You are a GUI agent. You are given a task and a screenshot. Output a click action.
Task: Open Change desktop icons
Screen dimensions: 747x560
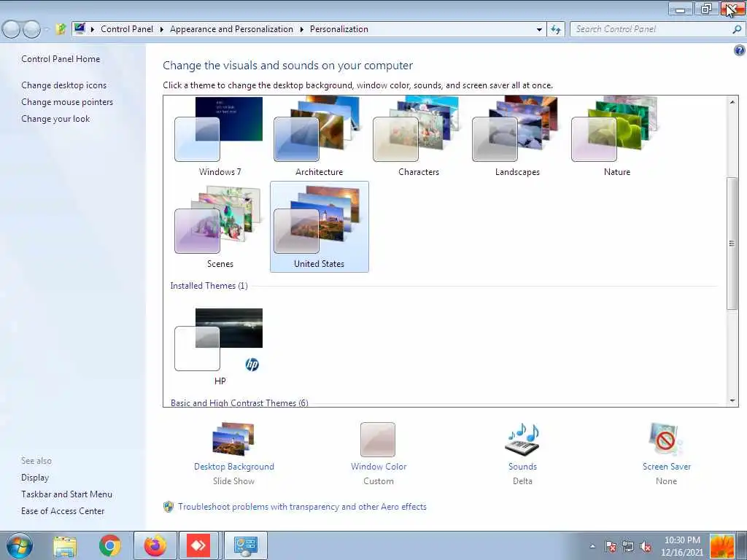tap(64, 85)
